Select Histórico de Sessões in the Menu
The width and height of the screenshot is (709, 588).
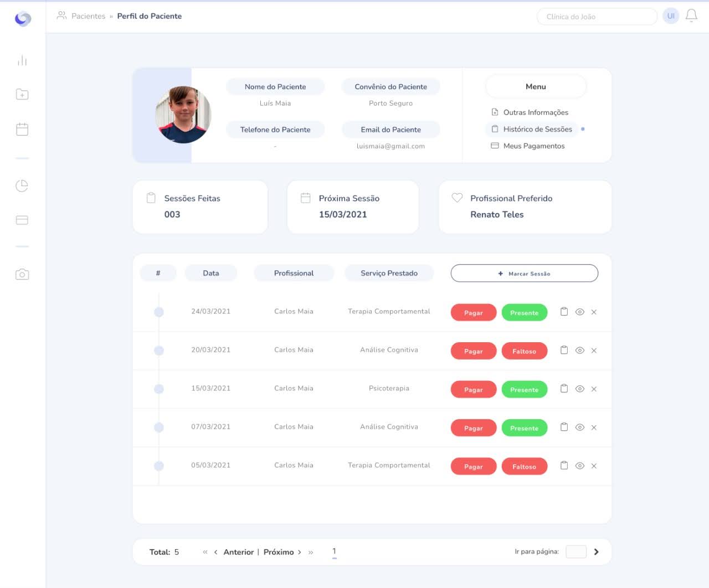tap(532, 129)
